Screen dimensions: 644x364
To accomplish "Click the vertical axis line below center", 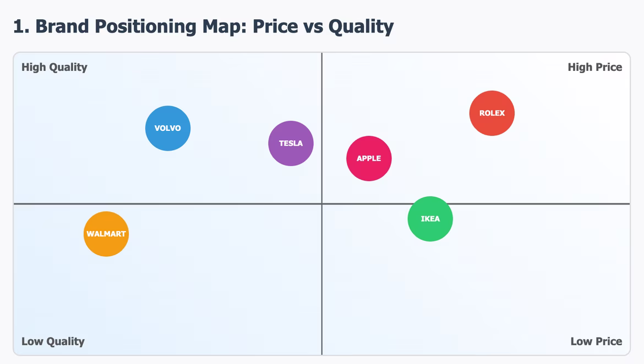I will click(322, 286).
